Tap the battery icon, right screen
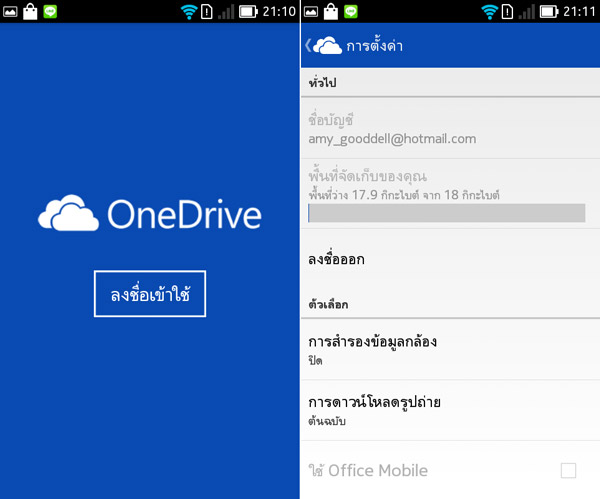Image resolution: width=600 pixels, height=499 pixels. (x=549, y=12)
